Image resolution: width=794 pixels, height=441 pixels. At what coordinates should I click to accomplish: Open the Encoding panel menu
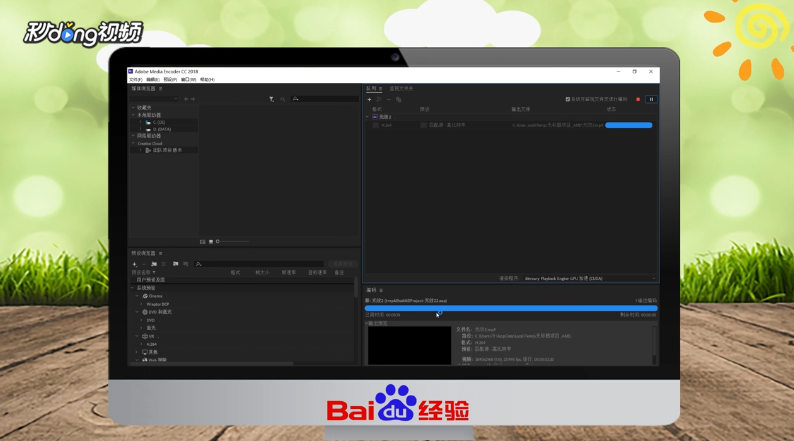click(381, 291)
